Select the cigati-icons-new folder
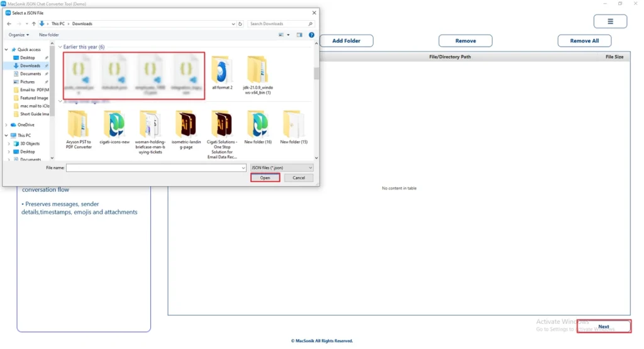 [x=114, y=127]
